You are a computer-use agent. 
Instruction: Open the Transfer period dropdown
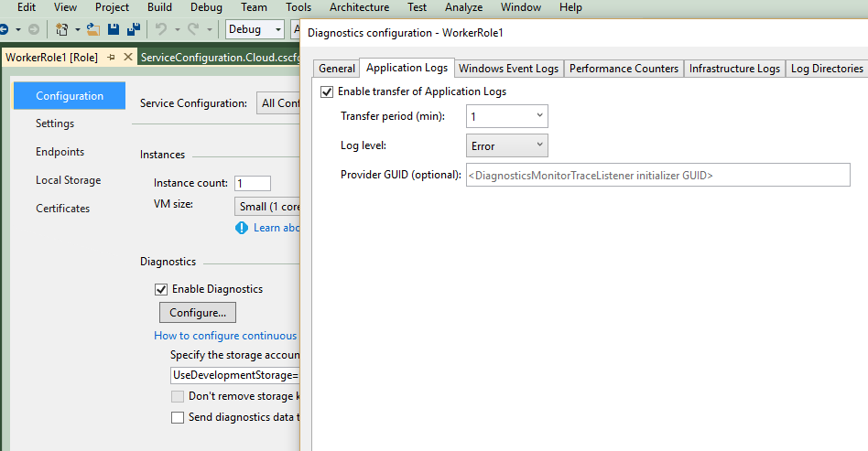[x=507, y=117]
